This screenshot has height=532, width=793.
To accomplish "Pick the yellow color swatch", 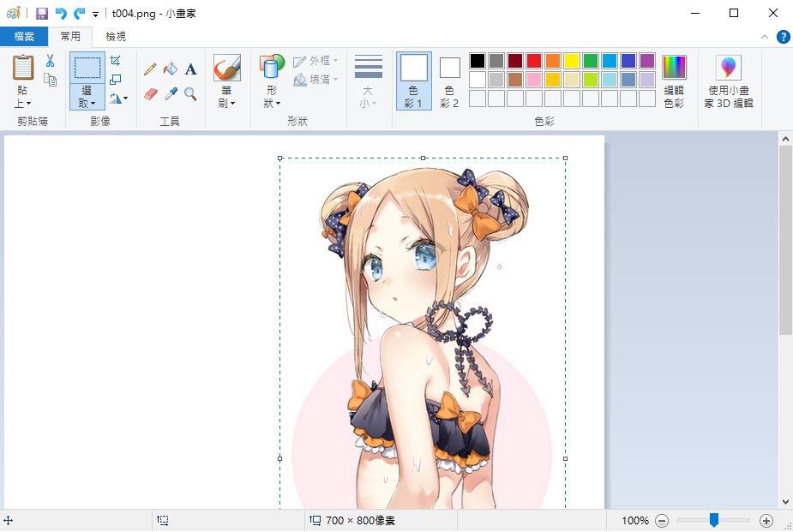I will coord(572,61).
